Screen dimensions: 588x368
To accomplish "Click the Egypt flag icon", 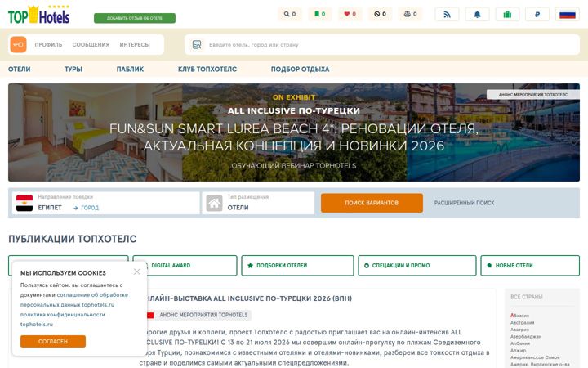I will [x=24, y=203].
